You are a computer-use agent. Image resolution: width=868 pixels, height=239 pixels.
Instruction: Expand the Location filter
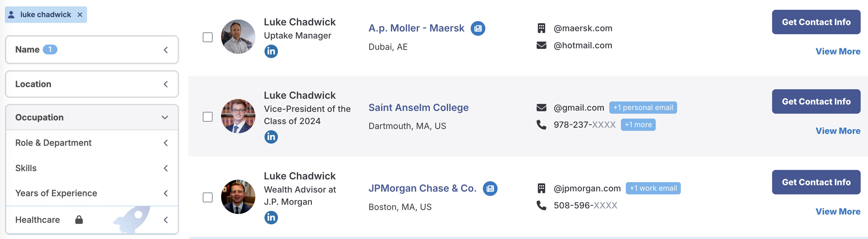coord(92,84)
